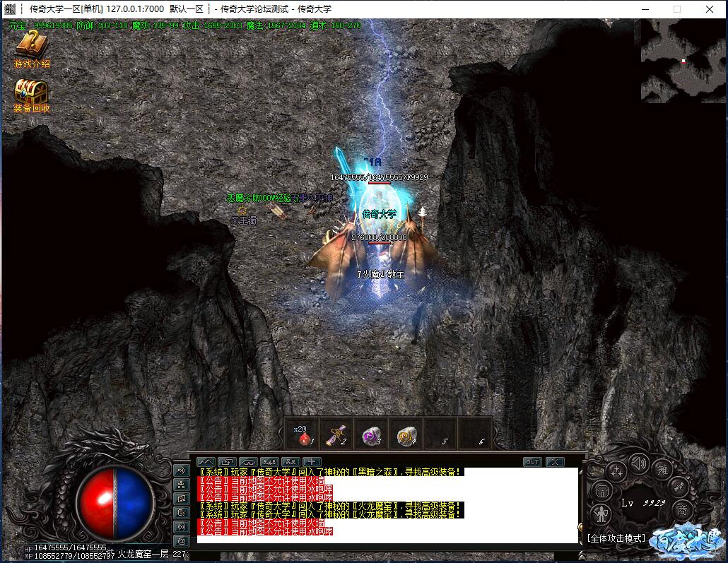Click the 元宝 currency stat at top
Viewport: 728px width, 563px height.
[x=41, y=25]
